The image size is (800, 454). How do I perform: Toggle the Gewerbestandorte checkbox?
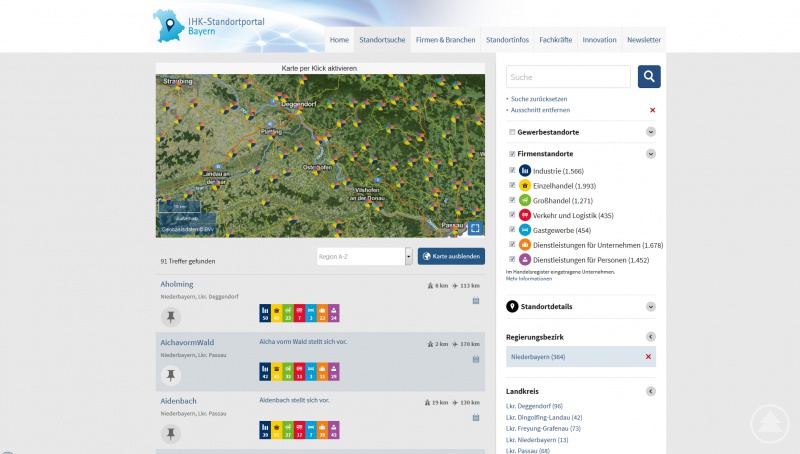[512, 132]
